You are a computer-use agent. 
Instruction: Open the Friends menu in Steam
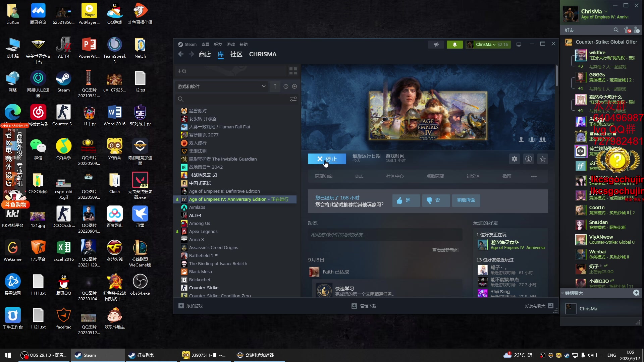pos(218,45)
